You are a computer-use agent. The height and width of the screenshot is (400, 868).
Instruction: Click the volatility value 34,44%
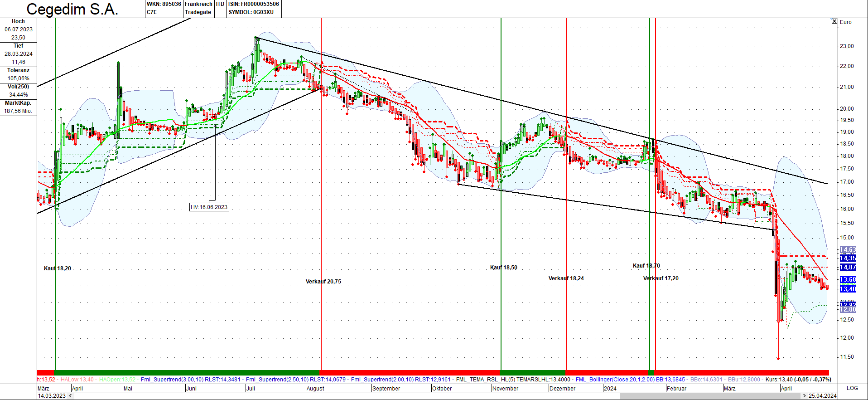[19, 95]
